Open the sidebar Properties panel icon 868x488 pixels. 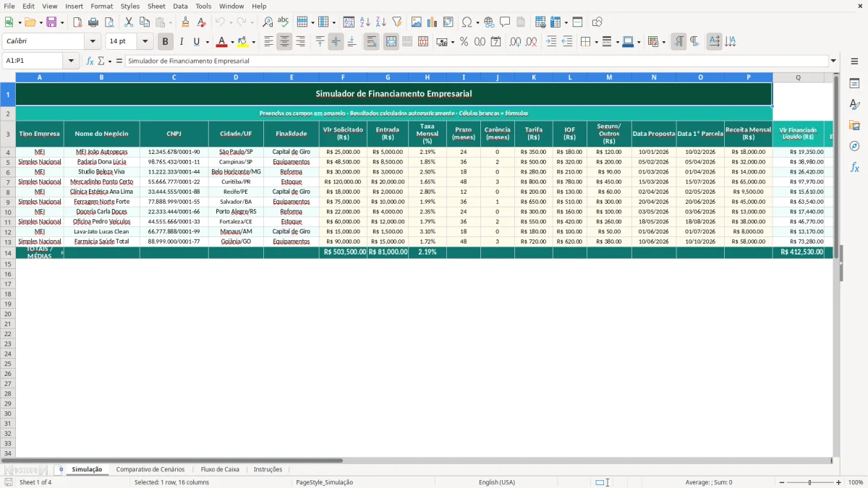click(x=854, y=84)
